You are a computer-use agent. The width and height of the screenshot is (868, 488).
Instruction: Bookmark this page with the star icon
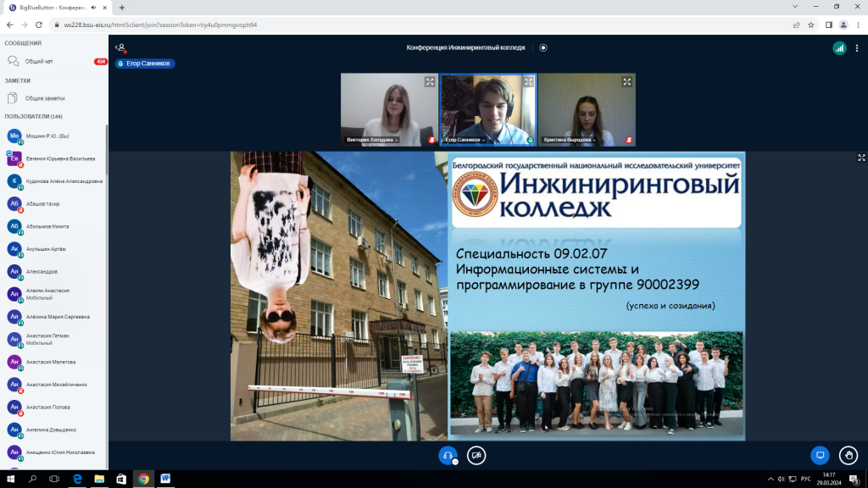811,25
